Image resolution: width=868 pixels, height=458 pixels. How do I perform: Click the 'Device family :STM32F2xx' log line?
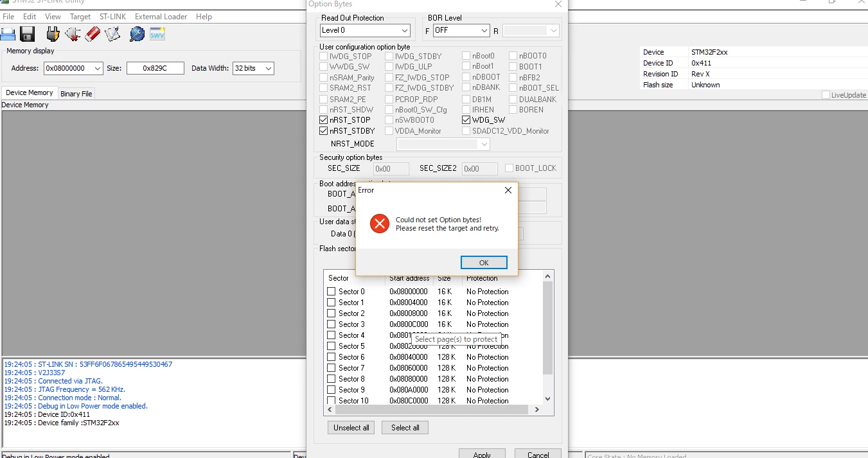62,423
